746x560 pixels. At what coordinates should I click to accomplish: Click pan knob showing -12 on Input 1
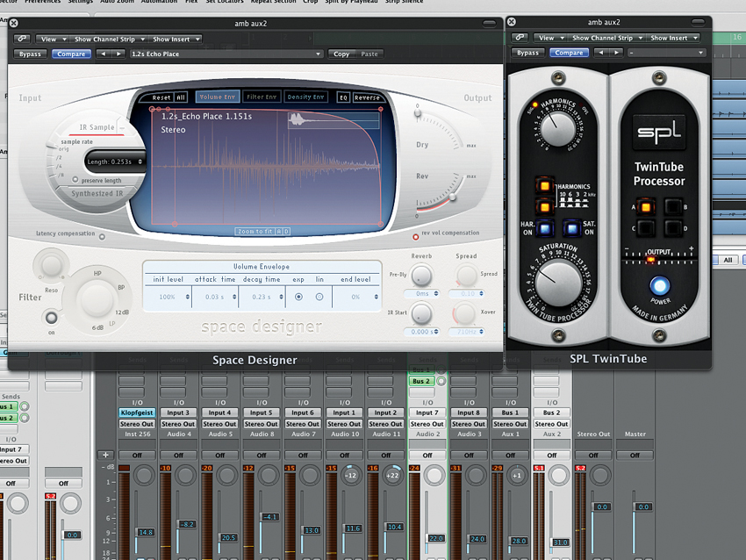click(351, 475)
